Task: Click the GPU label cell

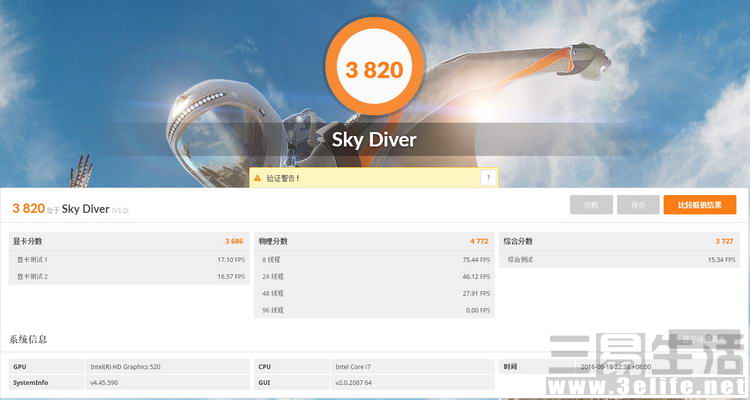Action: click(x=47, y=367)
